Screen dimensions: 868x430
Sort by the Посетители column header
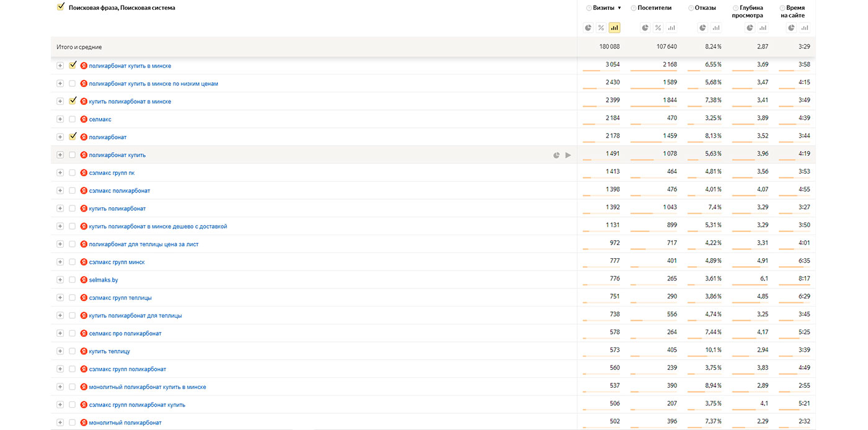[655, 8]
